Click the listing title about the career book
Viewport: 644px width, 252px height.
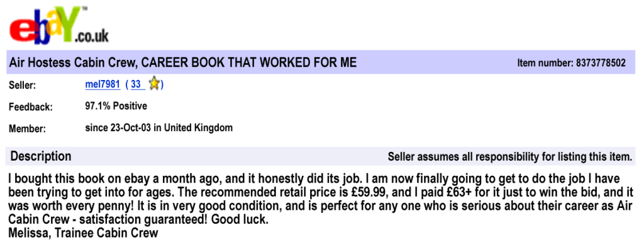pyautogui.click(x=183, y=62)
